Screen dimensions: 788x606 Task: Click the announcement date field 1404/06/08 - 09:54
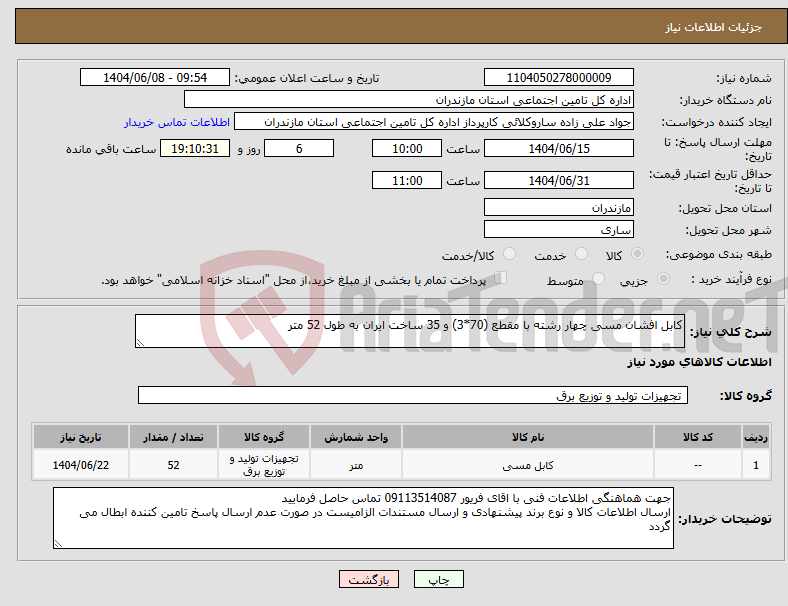(x=155, y=77)
